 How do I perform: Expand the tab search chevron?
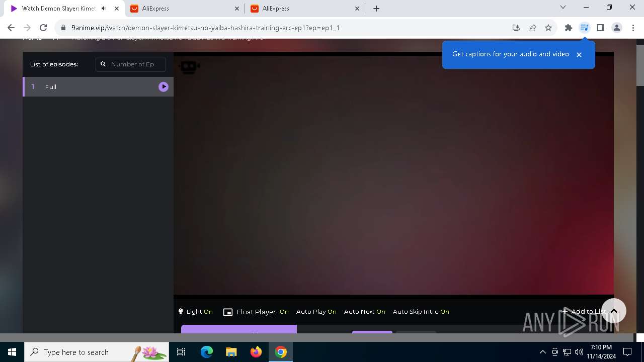(563, 7)
